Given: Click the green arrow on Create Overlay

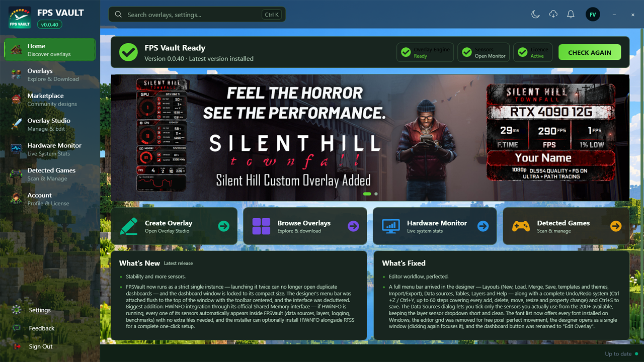Looking at the screenshot, I should tap(224, 226).
